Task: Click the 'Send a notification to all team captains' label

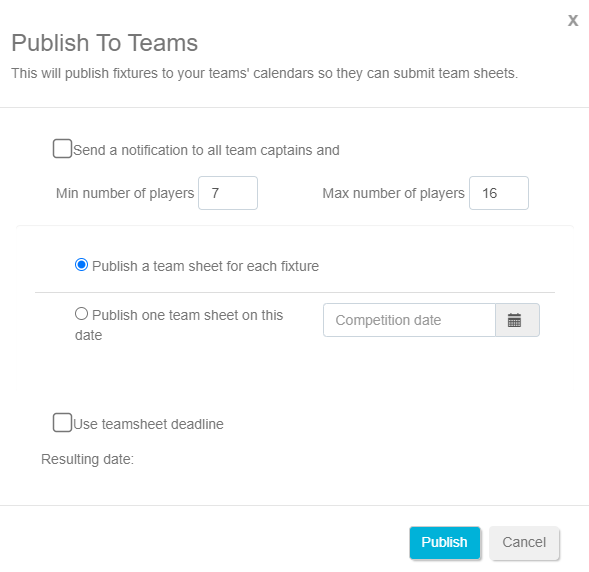Action: pyautogui.click(x=206, y=150)
